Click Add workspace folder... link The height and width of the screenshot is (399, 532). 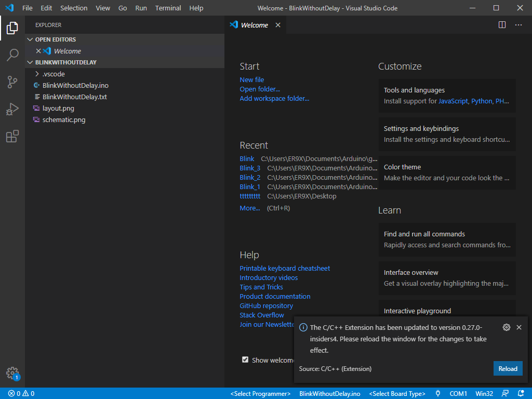point(274,98)
